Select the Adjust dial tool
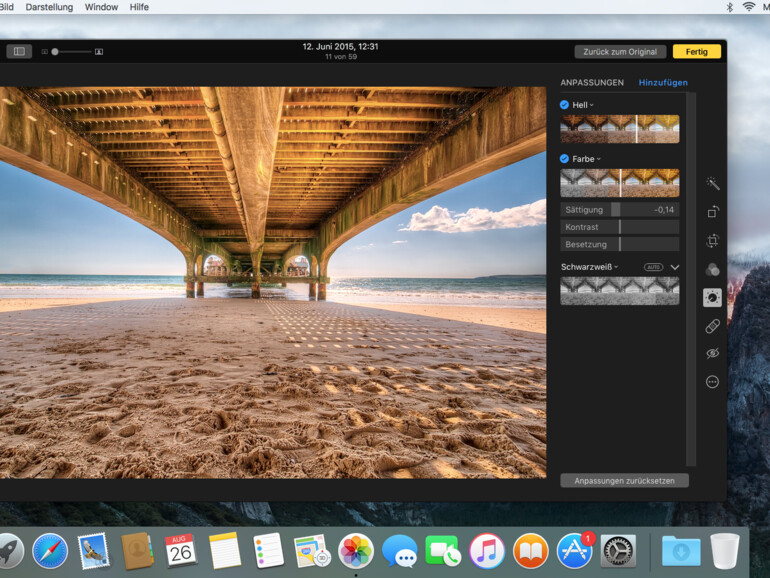Screen dimensions: 770x578 [x=713, y=298]
